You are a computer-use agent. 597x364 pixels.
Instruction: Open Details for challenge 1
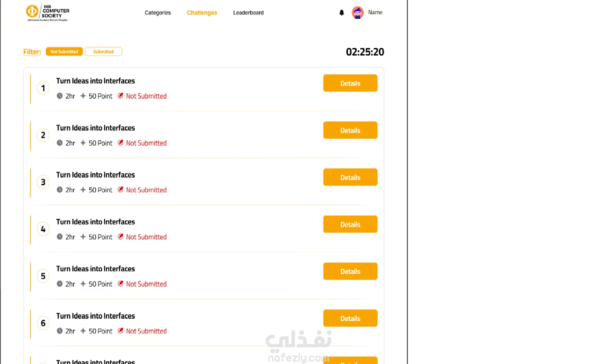point(350,83)
